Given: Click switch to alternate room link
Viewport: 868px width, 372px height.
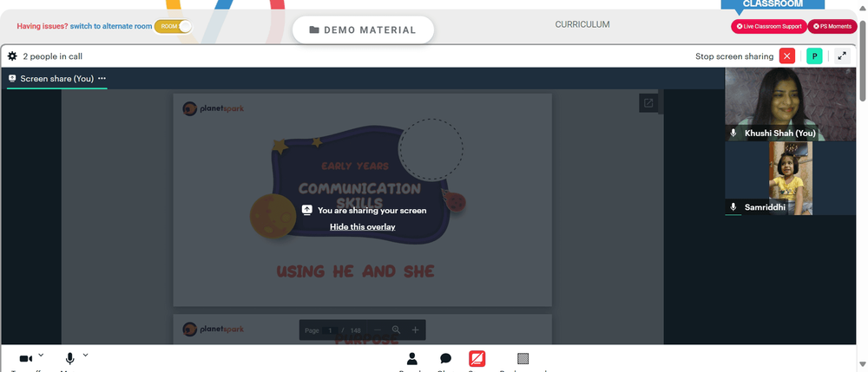Looking at the screenshot, I should pos(111,26).
